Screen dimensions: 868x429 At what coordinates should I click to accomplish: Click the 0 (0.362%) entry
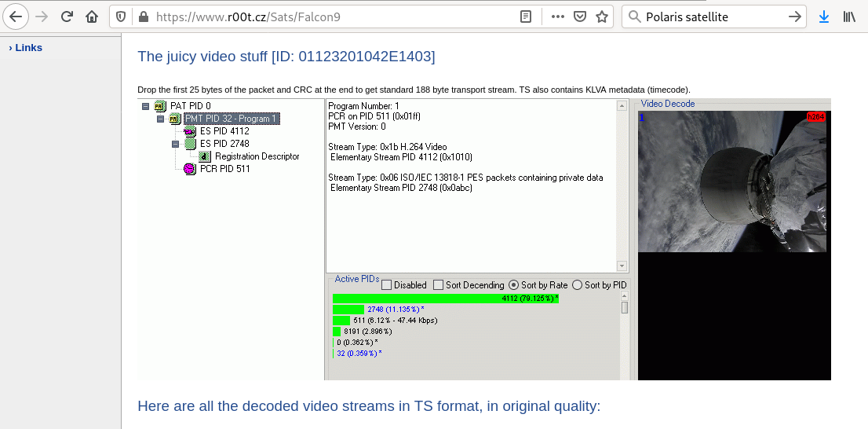357,343
